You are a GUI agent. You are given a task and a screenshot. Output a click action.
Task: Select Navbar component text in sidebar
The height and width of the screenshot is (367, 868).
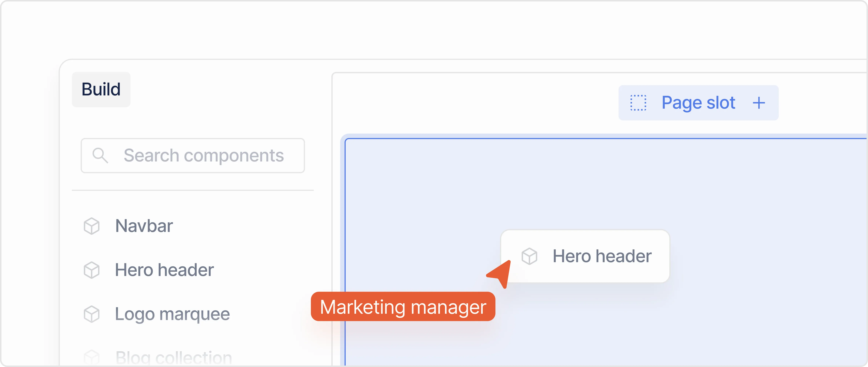click(x=144, y=226)
